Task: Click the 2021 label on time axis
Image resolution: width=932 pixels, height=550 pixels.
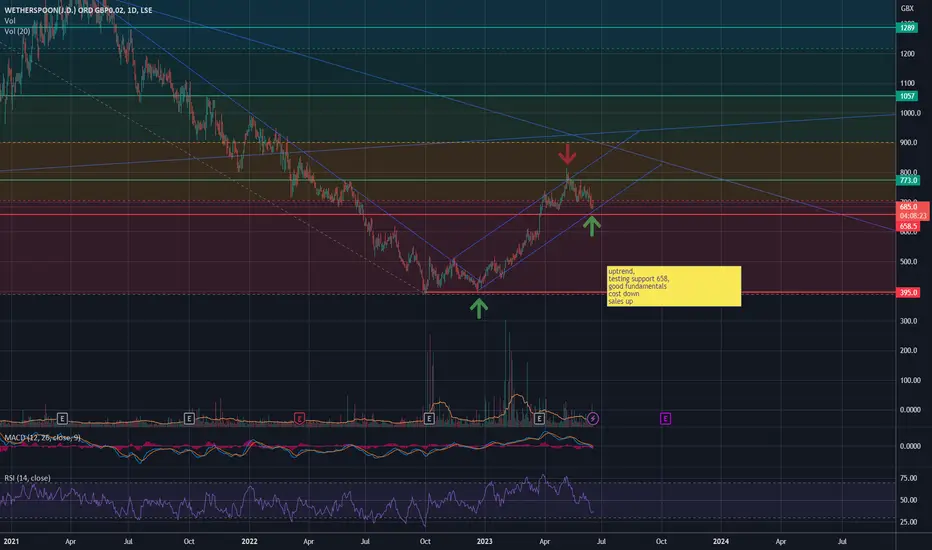Action: click(x=11, y=541)
